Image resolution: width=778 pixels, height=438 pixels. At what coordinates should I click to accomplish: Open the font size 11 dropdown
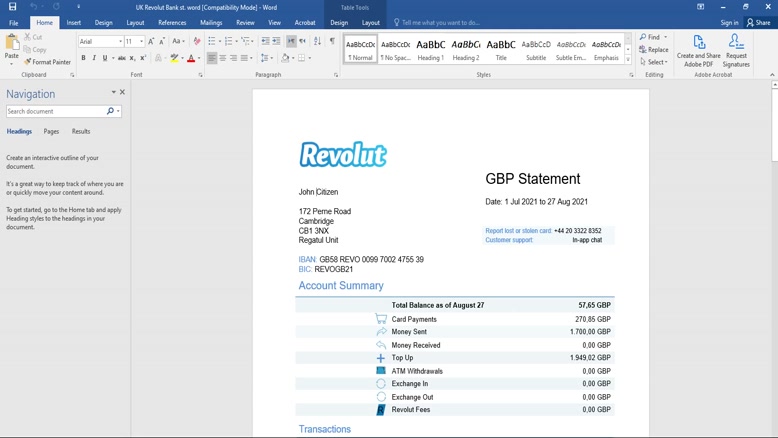pos(141,42)
